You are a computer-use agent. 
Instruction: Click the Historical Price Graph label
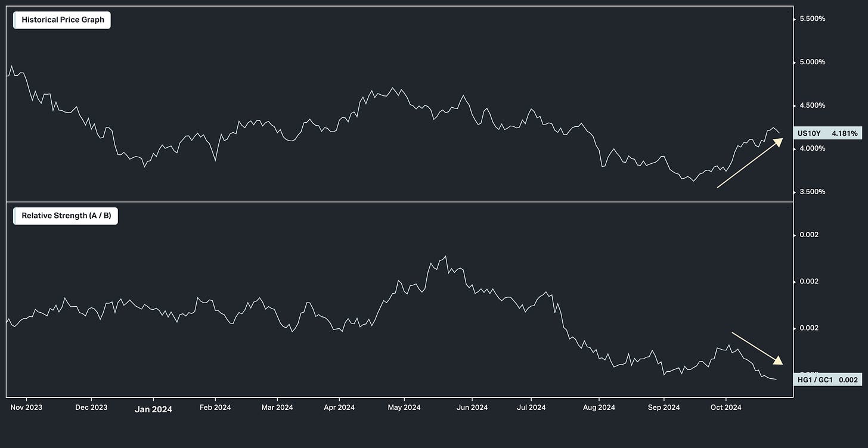(x=62, y=20)
